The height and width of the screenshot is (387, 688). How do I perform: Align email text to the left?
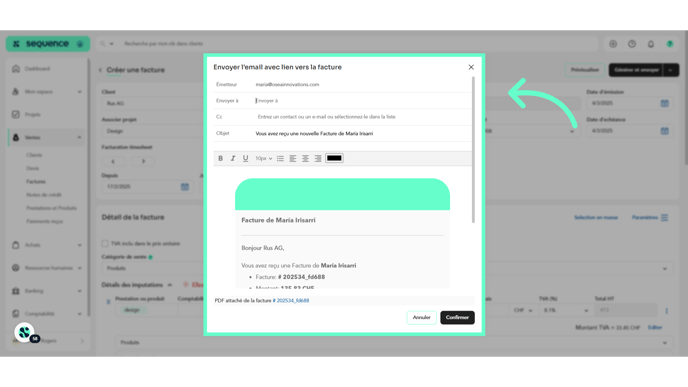(293, 158)
